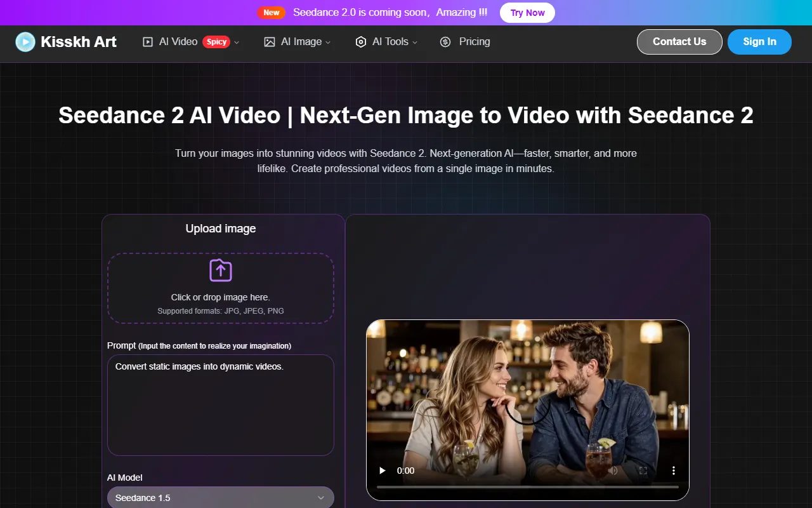Play the sample video
Viewport: 812px width, 508px height.
pos(383,471)
